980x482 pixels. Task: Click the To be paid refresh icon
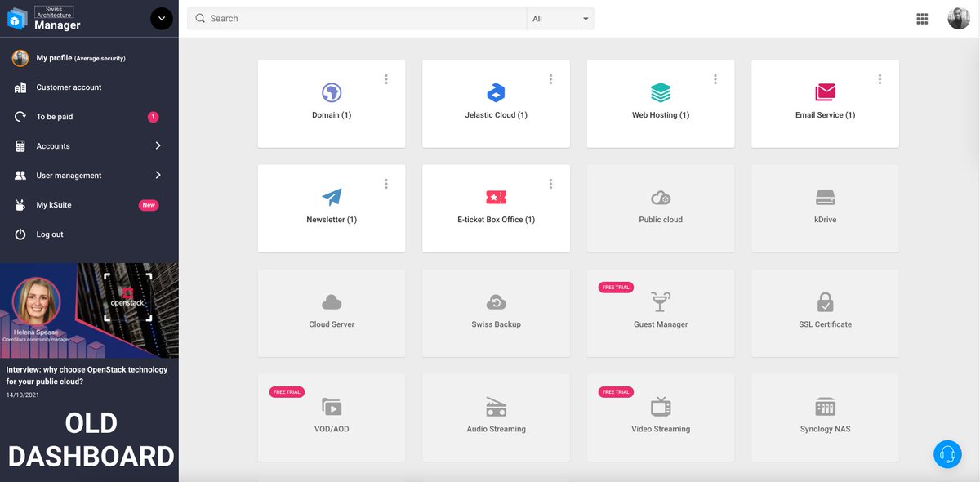click(x=20, y=117)
